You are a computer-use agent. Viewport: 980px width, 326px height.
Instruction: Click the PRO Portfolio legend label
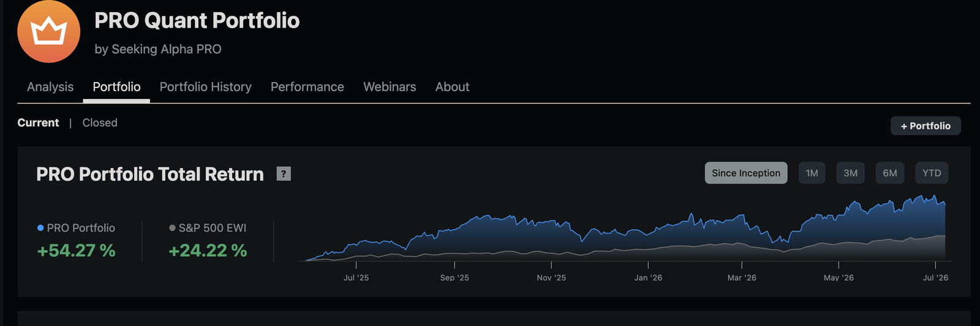coord(81,228)
